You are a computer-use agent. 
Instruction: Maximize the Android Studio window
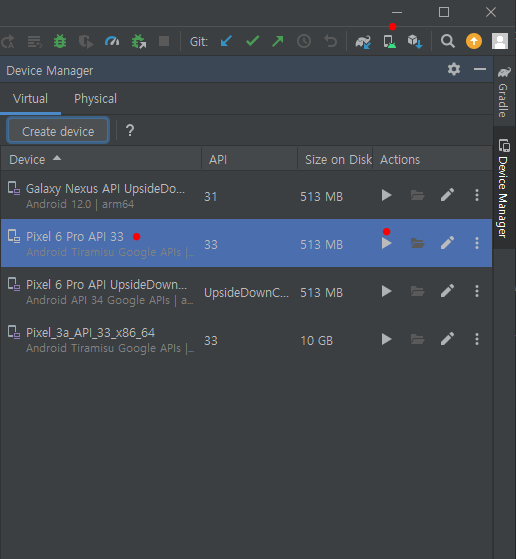click(x=444, y=12)
